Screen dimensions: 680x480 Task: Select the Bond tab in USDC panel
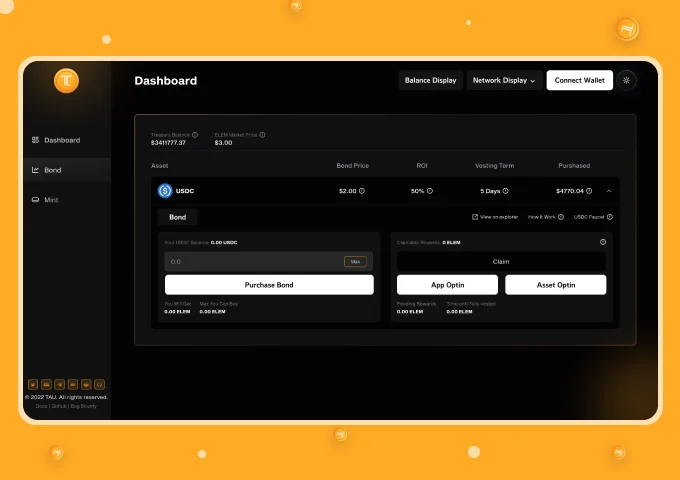pos(177,217)
